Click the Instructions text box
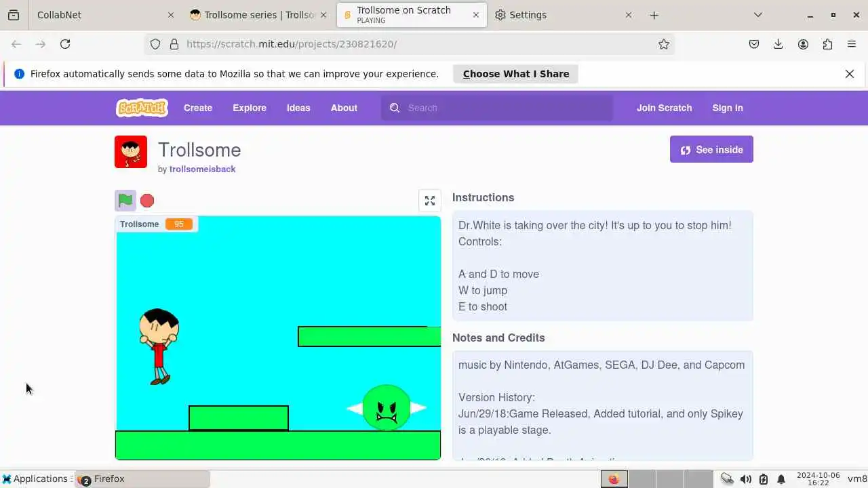 (603, 266)
